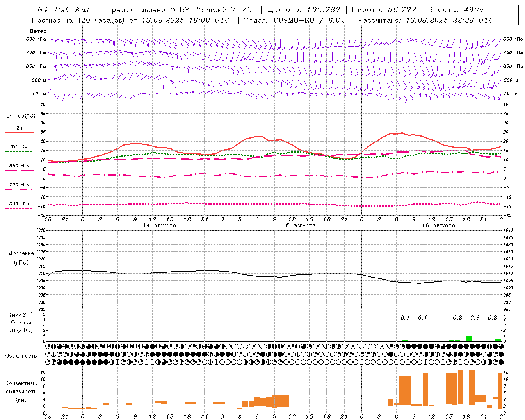Click the computed time Рассчитано 22:38 UTC
525x420 pixels.
426,20
